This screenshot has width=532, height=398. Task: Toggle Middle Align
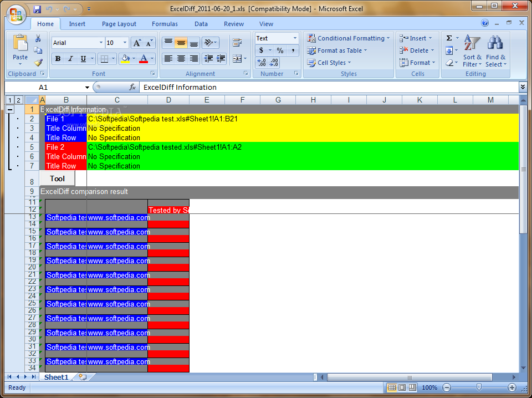181,43
